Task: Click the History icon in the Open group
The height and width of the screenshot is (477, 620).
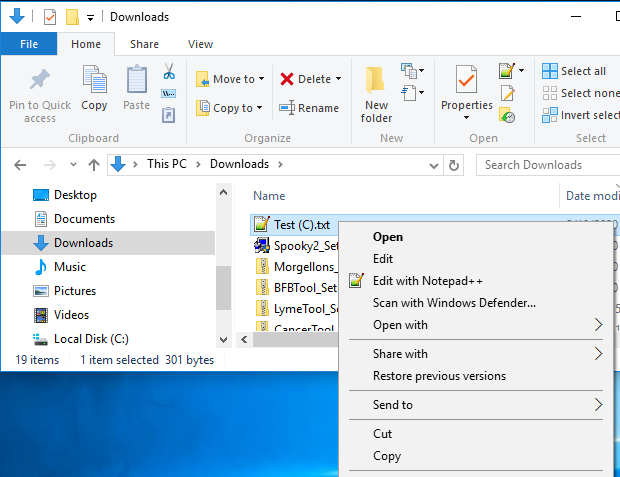Action: coord(508,116)
